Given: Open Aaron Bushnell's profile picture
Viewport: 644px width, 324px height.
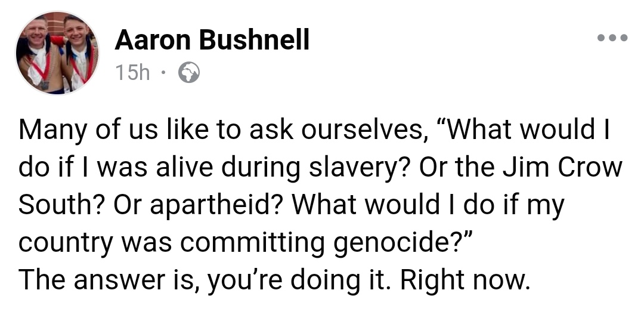Looking at the screenshot, I should point(57,53).
